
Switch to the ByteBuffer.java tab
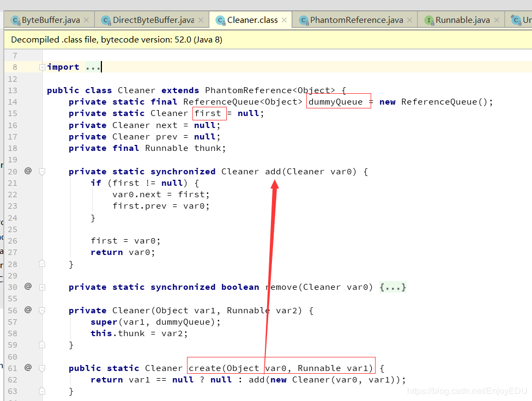[51, 20]
